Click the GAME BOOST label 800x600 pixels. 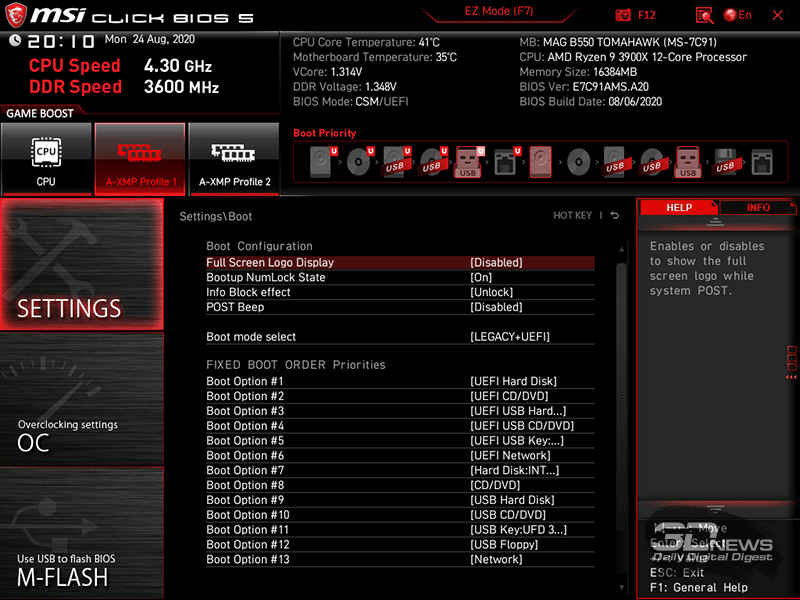40,113
